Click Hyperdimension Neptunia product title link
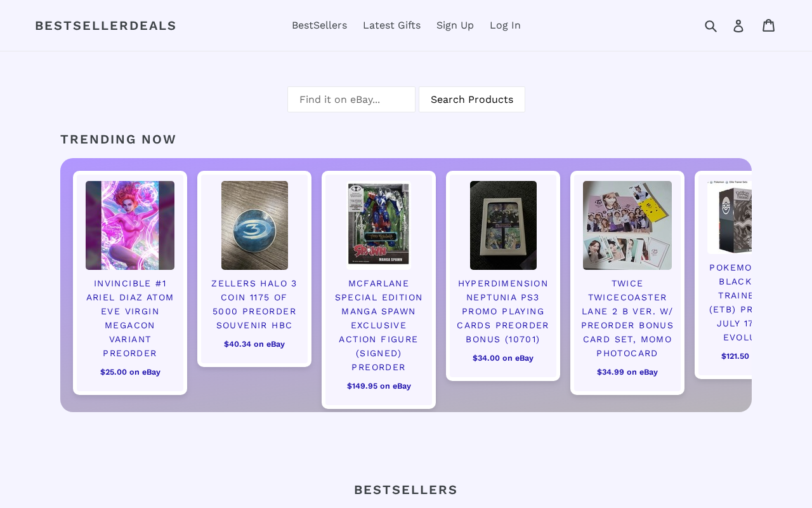This screenshot has width=812, height=508. [x=503, y=311]
